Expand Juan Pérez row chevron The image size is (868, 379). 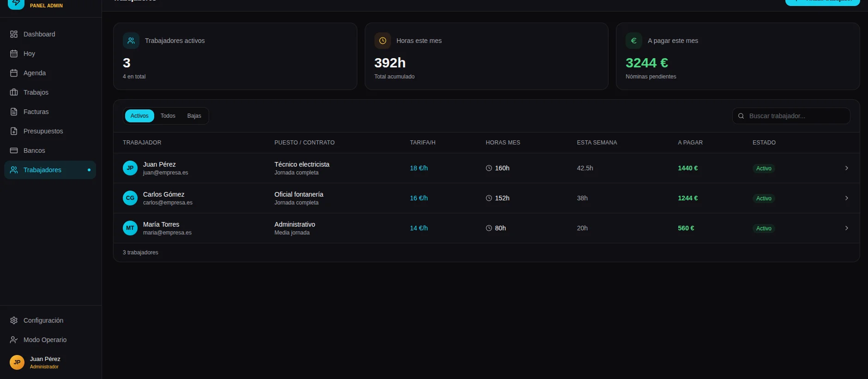pos(846,168)
